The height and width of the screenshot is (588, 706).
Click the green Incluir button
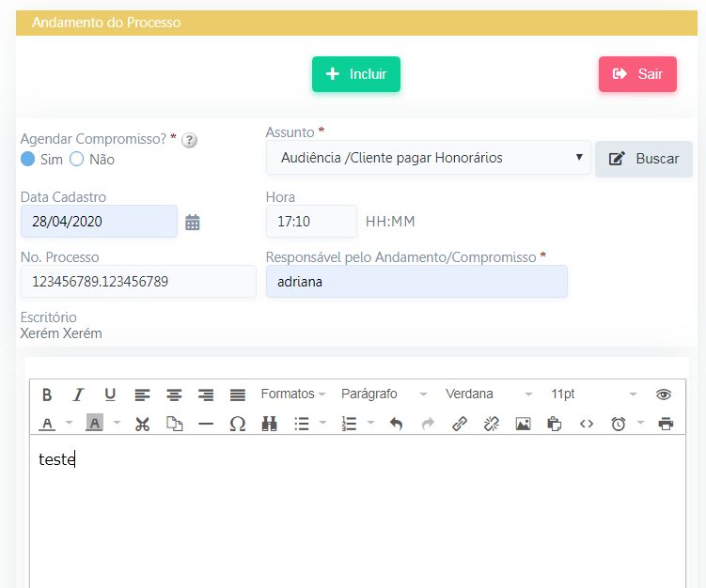(356, 74)
